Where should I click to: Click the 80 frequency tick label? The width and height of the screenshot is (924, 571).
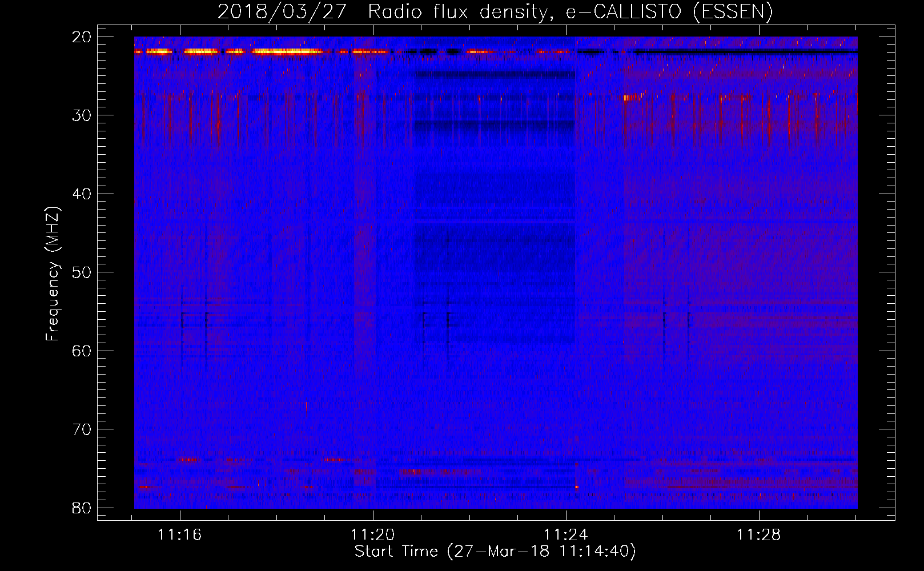tap(82, 508)
